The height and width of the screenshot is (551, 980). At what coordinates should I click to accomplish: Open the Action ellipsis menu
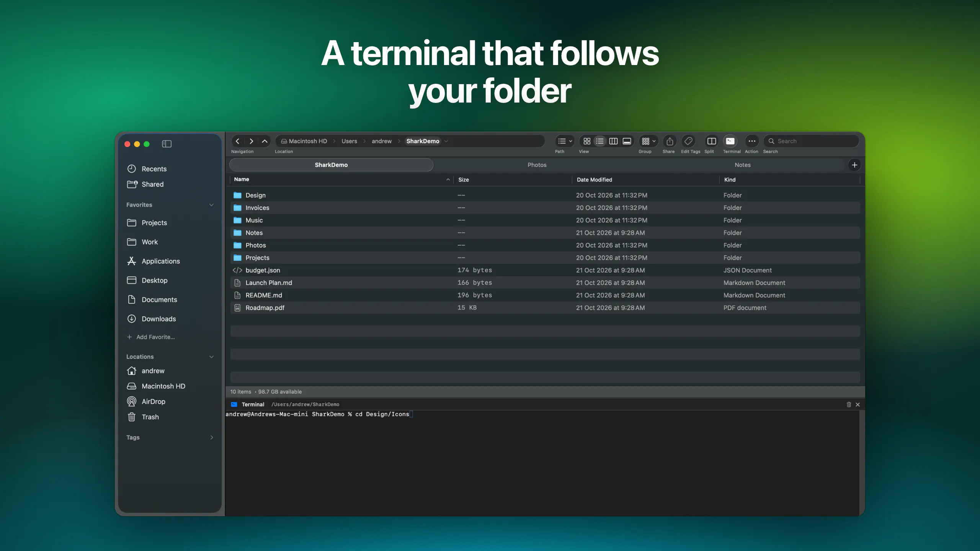tap(752, 141)
